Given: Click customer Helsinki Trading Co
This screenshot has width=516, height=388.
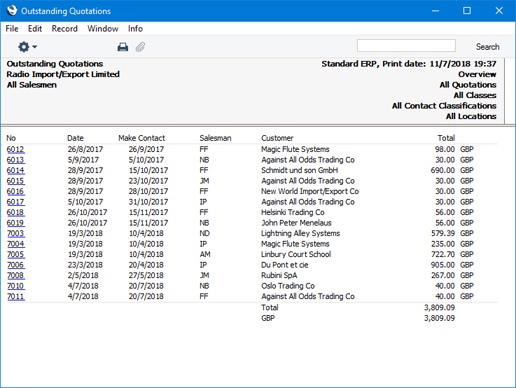Looking at the screenshot, I should tap(293, 212).
